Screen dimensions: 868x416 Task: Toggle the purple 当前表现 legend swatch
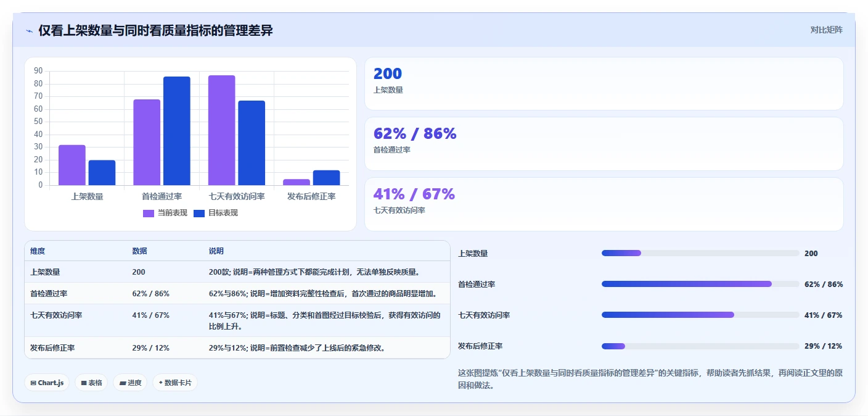[149, 213]
